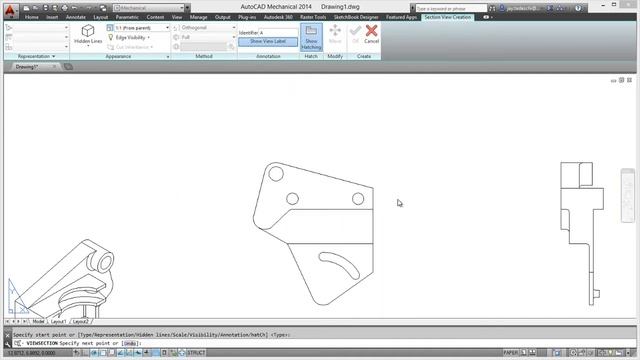
Task: Click the viewport restore icon at drawing top-right
Action: point(621,80)
